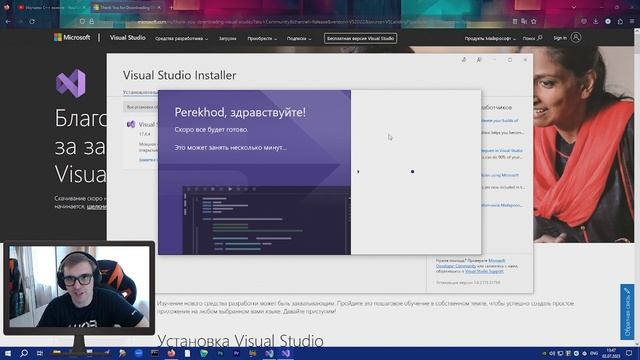The image size is (640, 360).
Task: Open the Загрузки header menu item
Action: (227, 38)
